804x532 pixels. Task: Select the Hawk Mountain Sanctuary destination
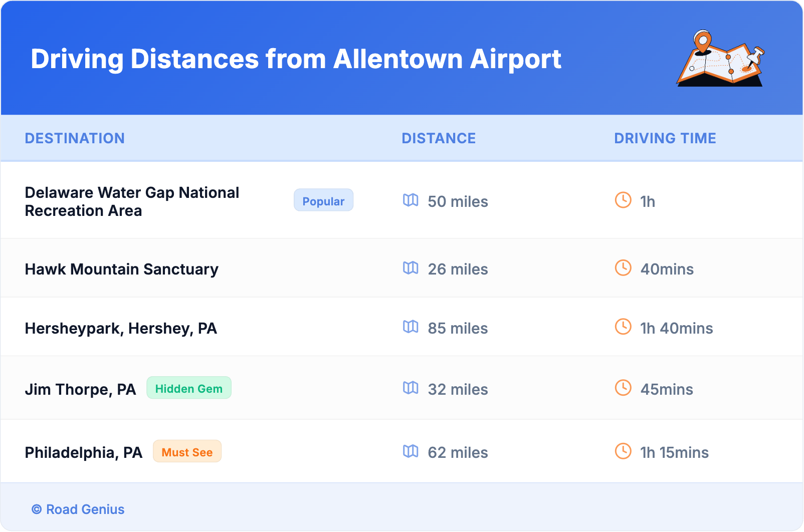pos(122,270)
